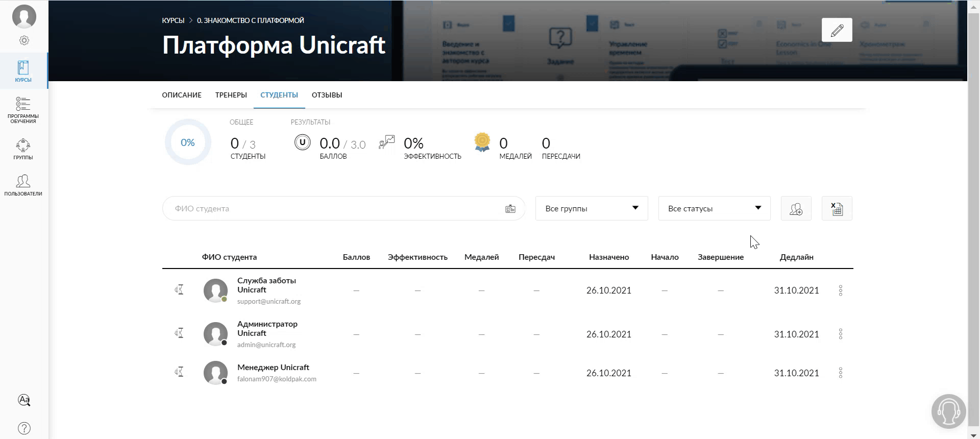Click hourglass status icon for Менеджер Unicraft
980x439 pixels.
click(179, 372)
